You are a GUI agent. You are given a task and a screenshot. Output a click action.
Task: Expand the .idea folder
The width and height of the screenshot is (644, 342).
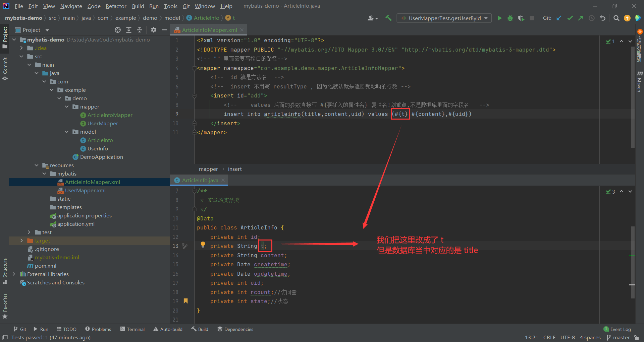[22, 48]
